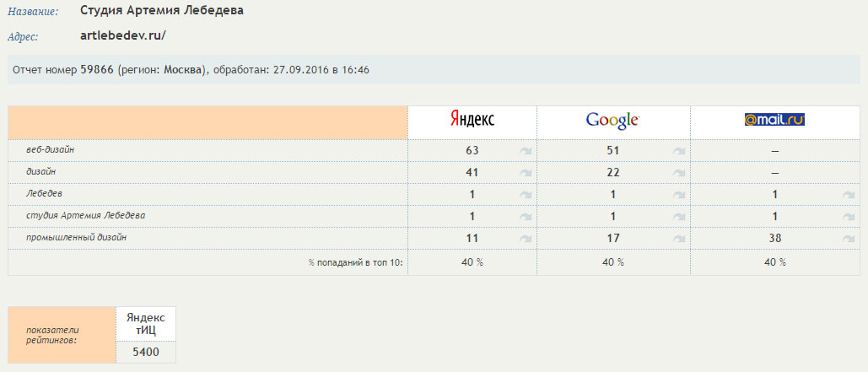868x372 pixels.
Task: Open Google arrow for студия Артемия Лебедева
Action: pyautogui.click(x=679, y=217)
